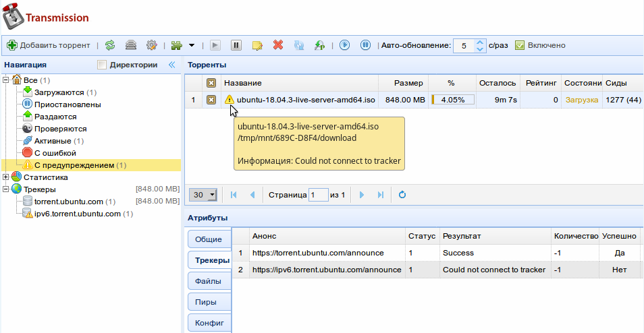Viewport: 644px width, 333px height.
Task: Select ipv6.torrent.ubuntu.com in the trackers tree
Action: (x=77, y=214)
